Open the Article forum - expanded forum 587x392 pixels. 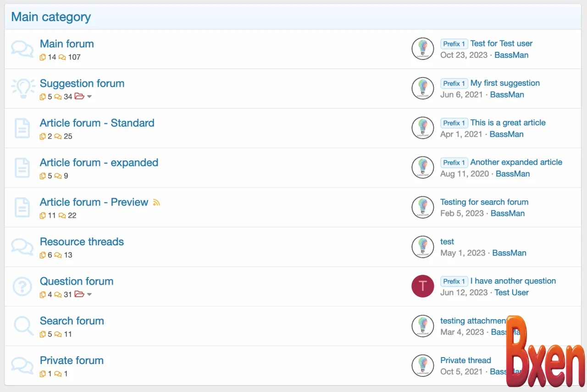[x=99, y=163]
